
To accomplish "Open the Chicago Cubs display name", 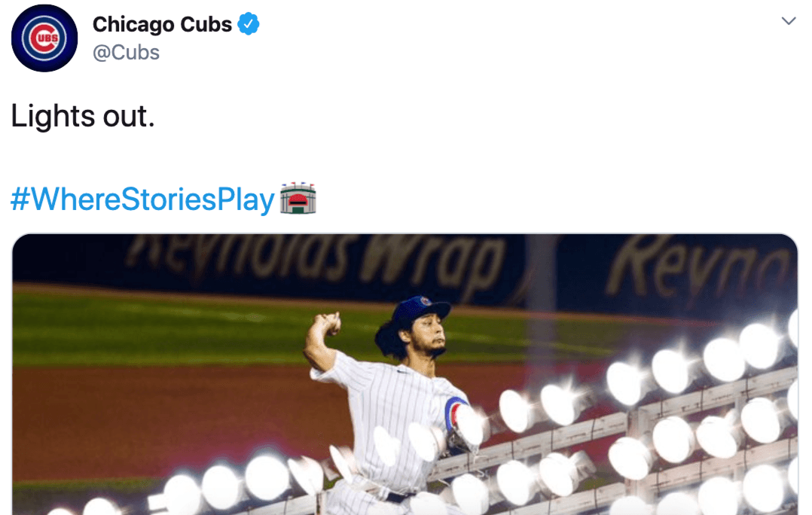I will point(162,25).
